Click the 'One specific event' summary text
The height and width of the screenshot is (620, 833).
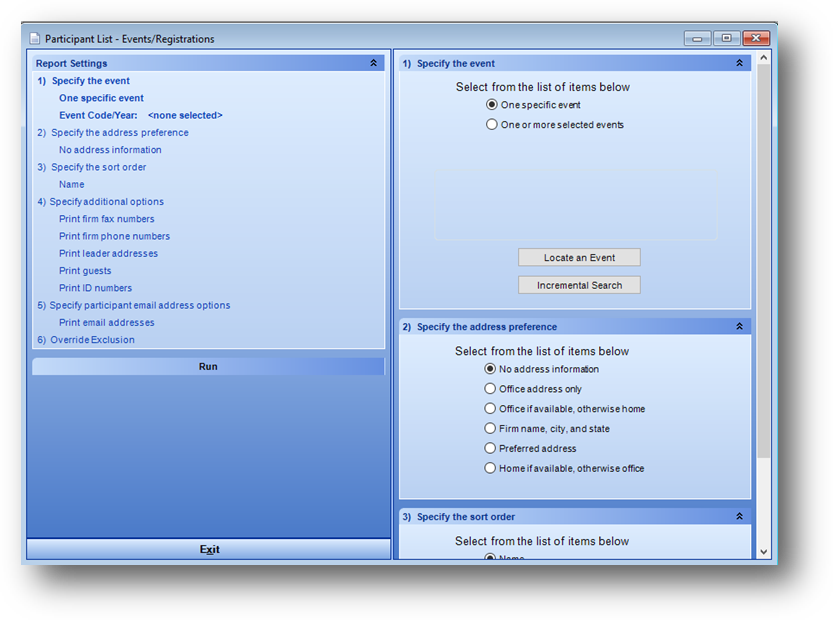point(101,98)
